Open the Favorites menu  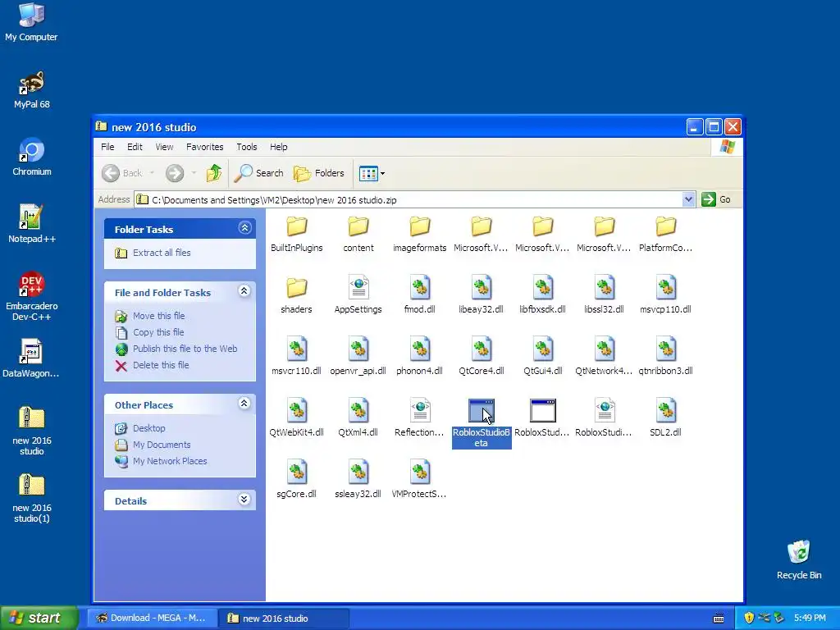[x=204, y=147]
